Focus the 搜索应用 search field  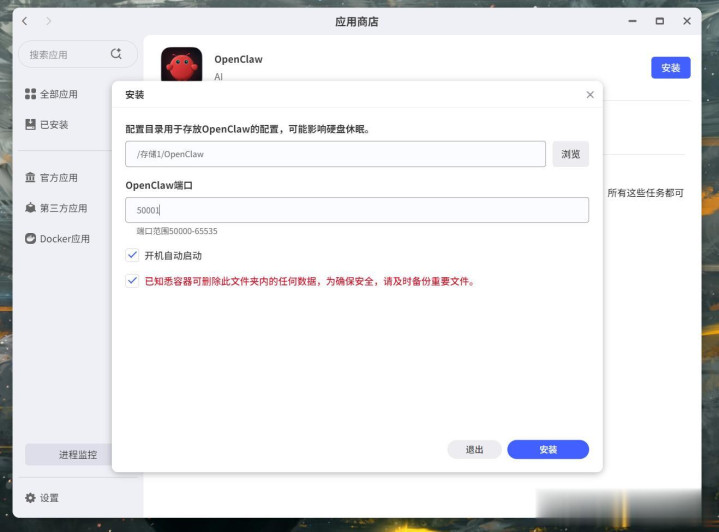pyautogui.click(x=78, y=55)
